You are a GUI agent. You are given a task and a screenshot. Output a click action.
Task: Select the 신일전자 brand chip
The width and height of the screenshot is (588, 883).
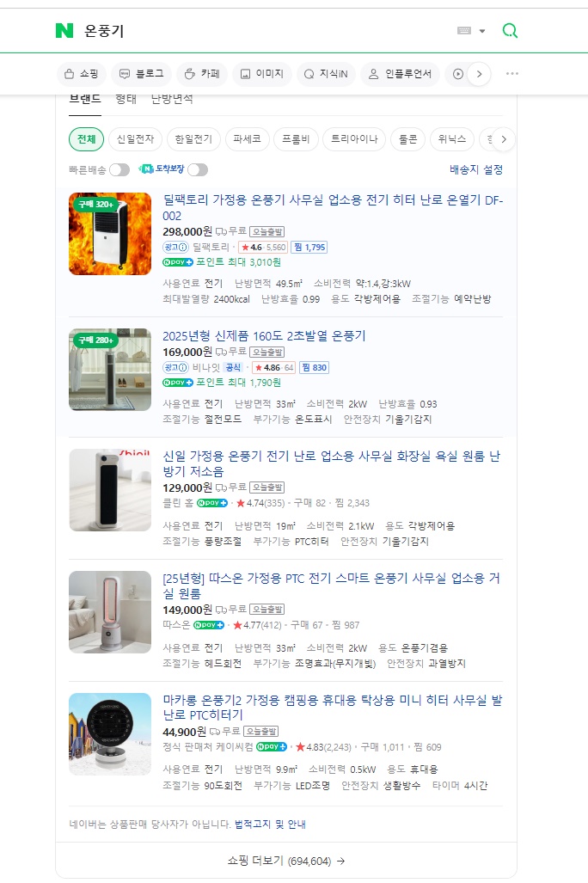[135, 139]
